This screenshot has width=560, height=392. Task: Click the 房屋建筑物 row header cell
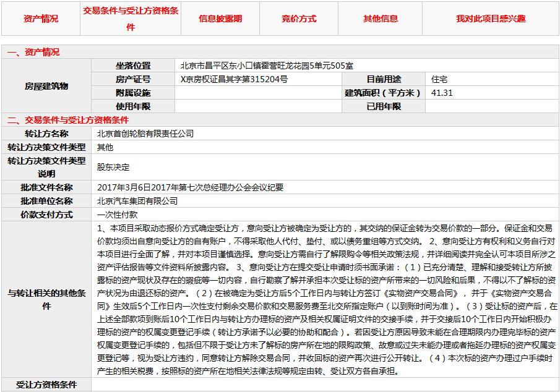coord(46,86)
